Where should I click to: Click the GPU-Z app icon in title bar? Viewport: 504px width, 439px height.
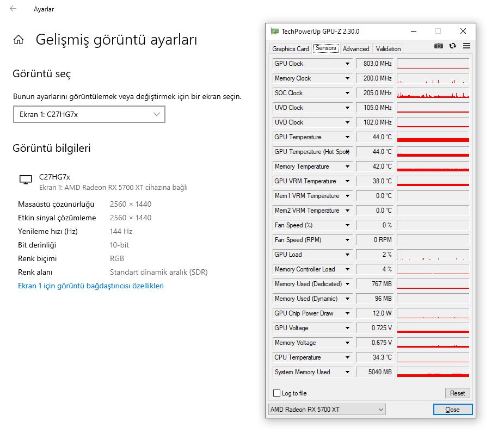274,31
